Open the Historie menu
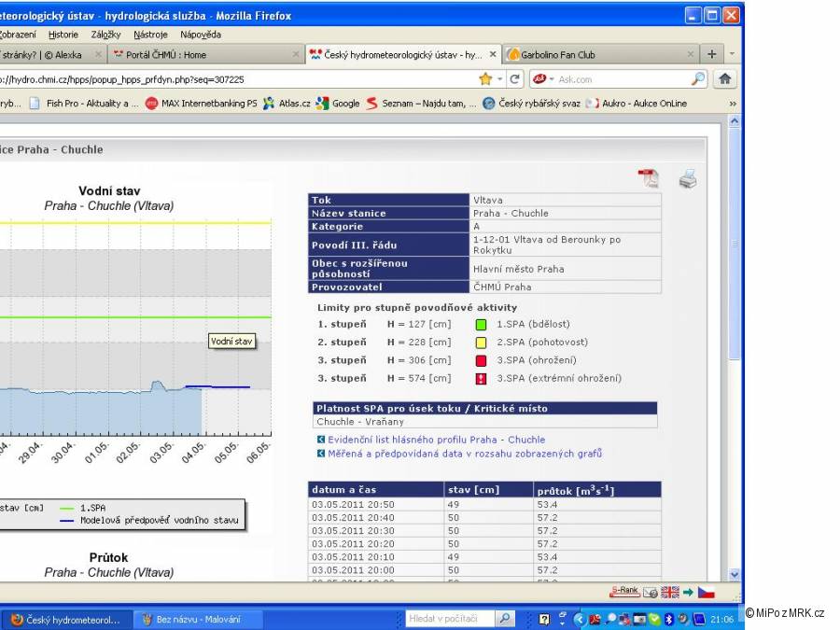This screenshot has height=630, width=840. click(63, 35)
